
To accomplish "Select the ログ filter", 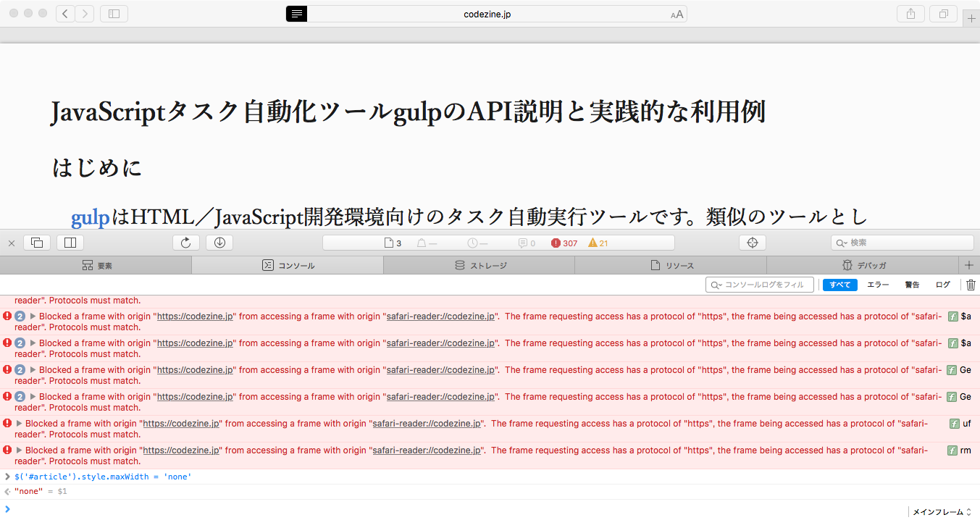I will point(942,285).
